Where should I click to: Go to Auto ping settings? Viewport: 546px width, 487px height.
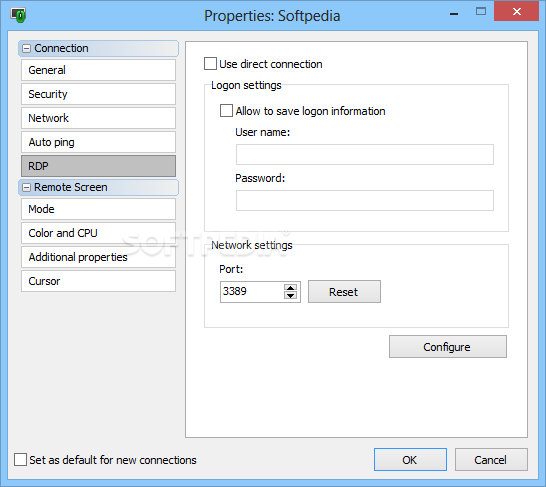pyautogui.click(x=98, y=142)
